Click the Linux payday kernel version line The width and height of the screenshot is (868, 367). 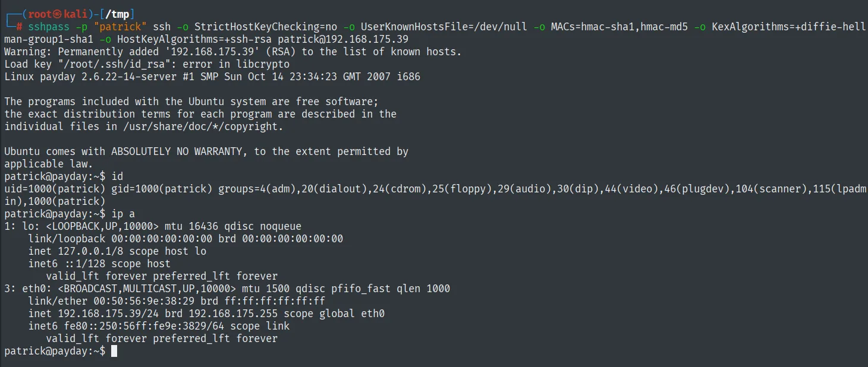(x=212, y=77)
